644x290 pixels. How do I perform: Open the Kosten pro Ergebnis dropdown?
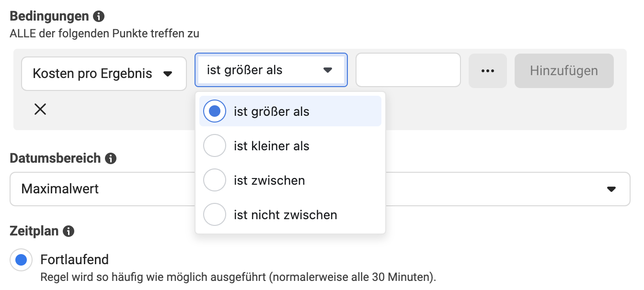pyautogui.click(x=104, y=74)
